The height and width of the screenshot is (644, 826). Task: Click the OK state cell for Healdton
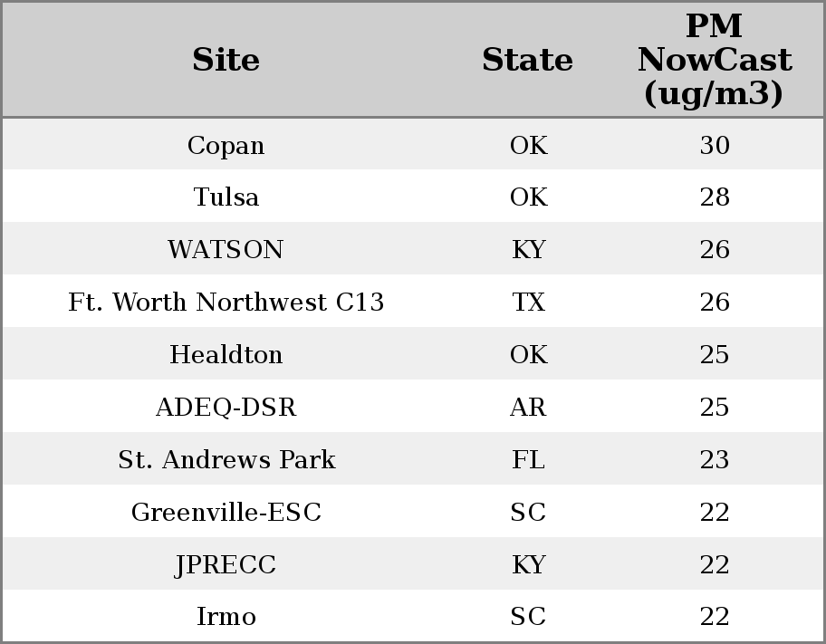[528, 354]
